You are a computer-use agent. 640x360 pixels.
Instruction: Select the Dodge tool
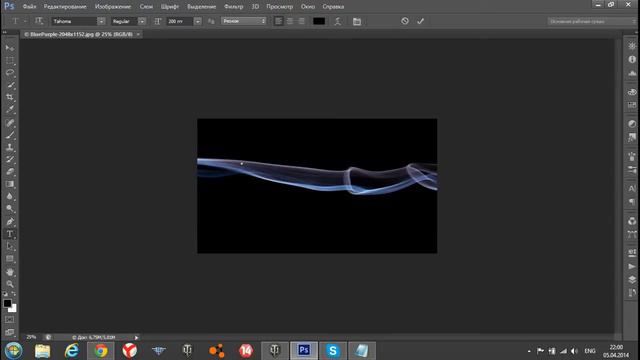coord(10,209)
